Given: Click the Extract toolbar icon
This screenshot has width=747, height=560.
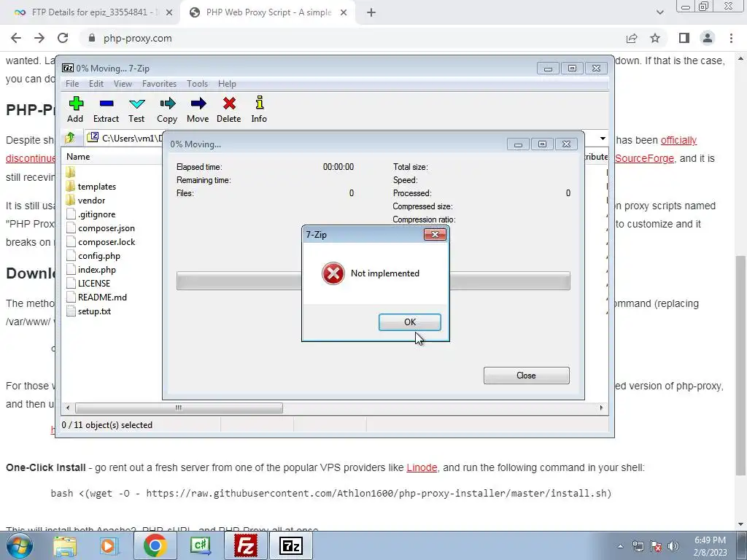Looking at the screenshot, I should [x=106, y=109].
